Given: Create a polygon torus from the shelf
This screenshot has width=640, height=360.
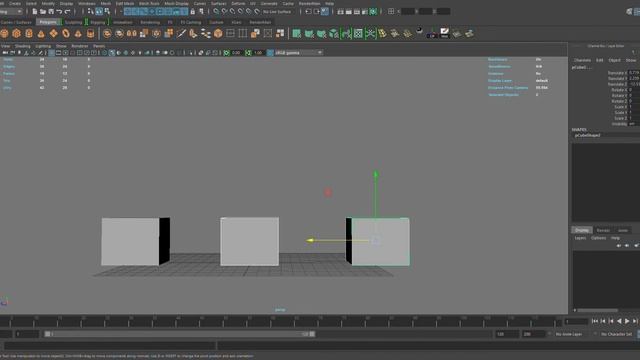Looking at the screenshot, I should point(66,33).
